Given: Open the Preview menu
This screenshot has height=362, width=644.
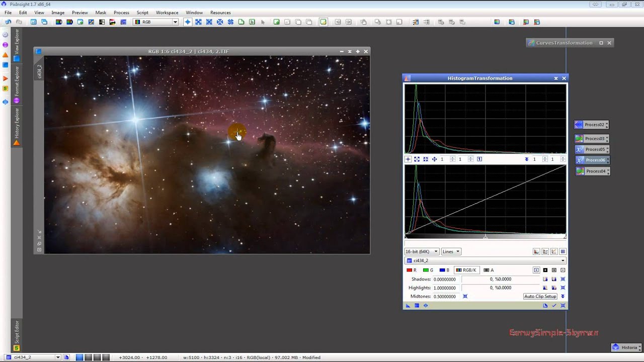Looking at the screenshot, I should (x=79, y=13).
